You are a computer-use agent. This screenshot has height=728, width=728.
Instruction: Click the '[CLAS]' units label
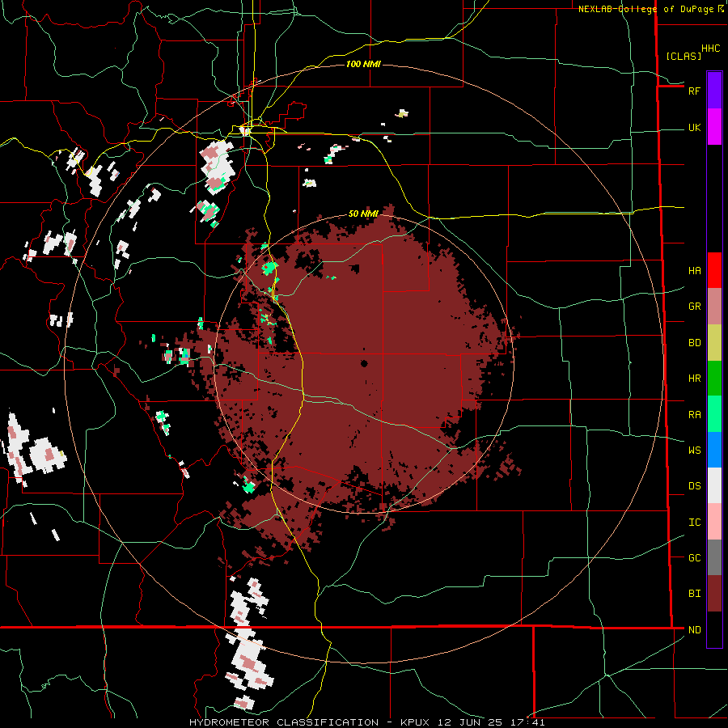click(x=683, y=56)
